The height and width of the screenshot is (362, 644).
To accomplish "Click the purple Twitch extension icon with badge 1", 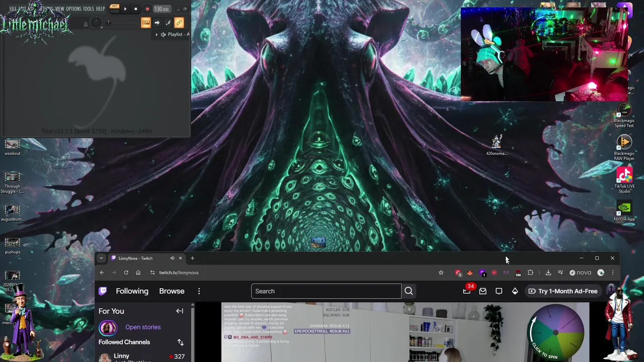I will pyautogui.click(x=482, y=273).
